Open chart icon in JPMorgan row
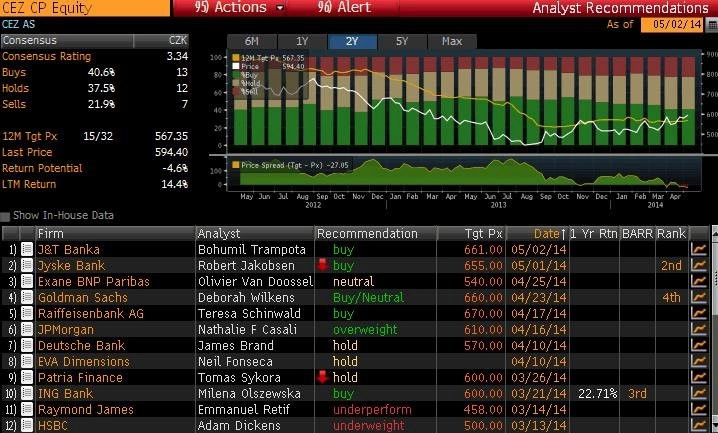This screenshot has height=433, width=718. 699,330
